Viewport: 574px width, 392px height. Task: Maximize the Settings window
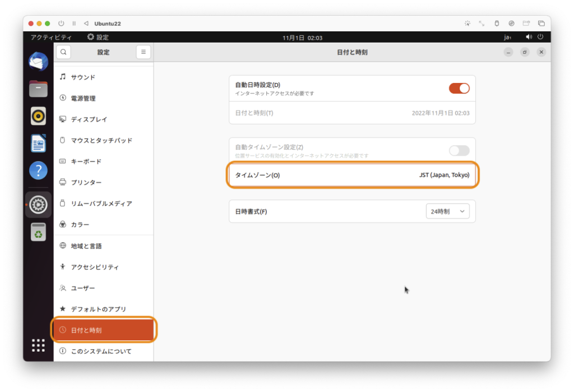[525, 52]
